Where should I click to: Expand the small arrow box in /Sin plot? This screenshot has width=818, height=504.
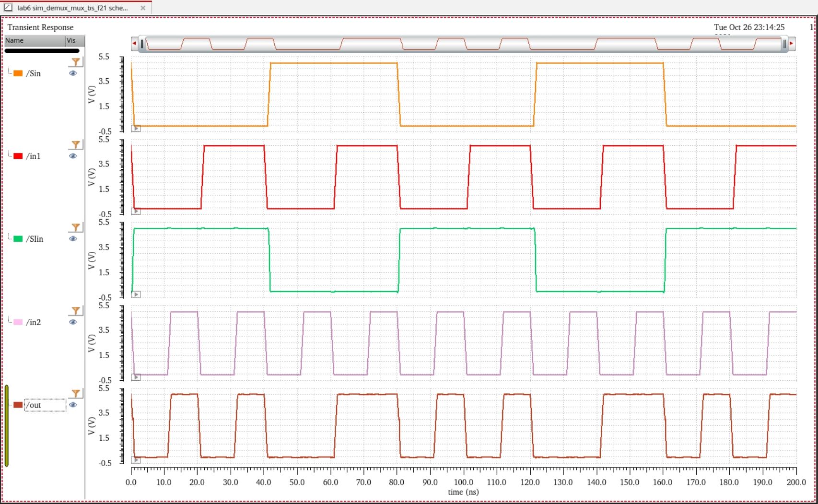coord(136,129)
